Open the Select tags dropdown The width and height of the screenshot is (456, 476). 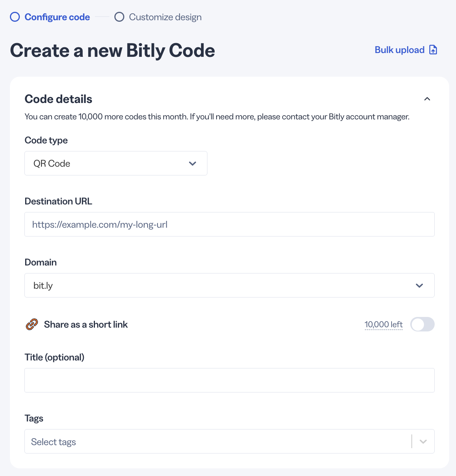pyautogui.click(x=230, y=441)
